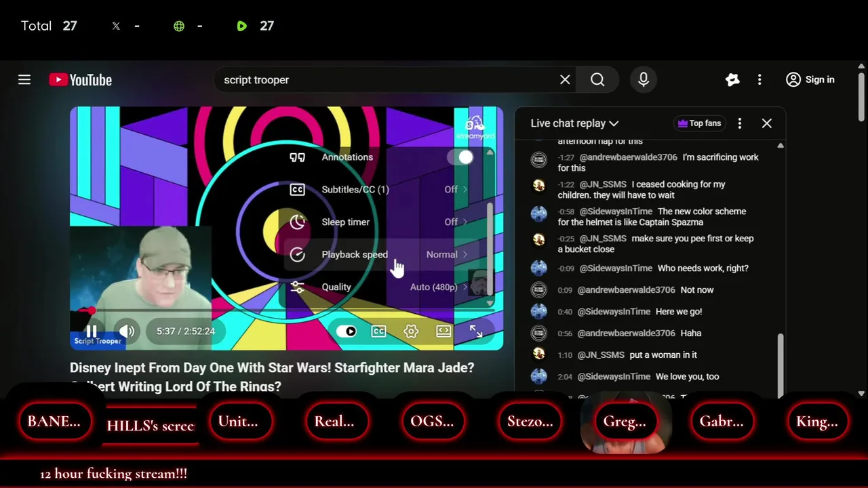
Task: Select the Greg... participant pill
Action: point(625,422)
